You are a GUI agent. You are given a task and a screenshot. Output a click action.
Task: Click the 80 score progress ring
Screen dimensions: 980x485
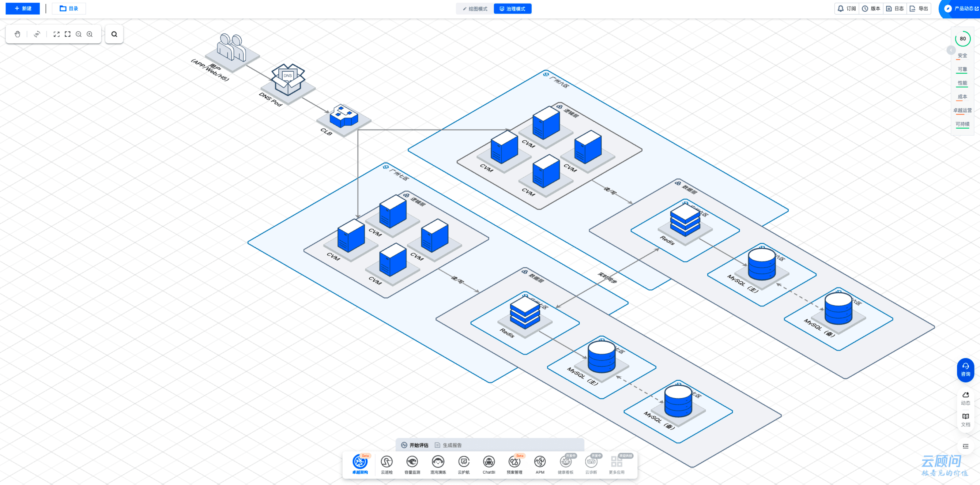click(963, 38)
